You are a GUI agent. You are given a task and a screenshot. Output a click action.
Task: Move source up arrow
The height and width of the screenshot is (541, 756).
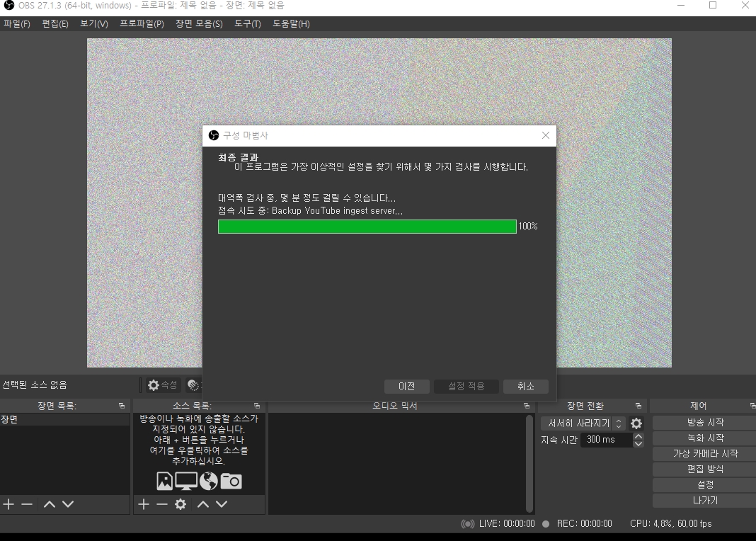click(x=203, y=504)
